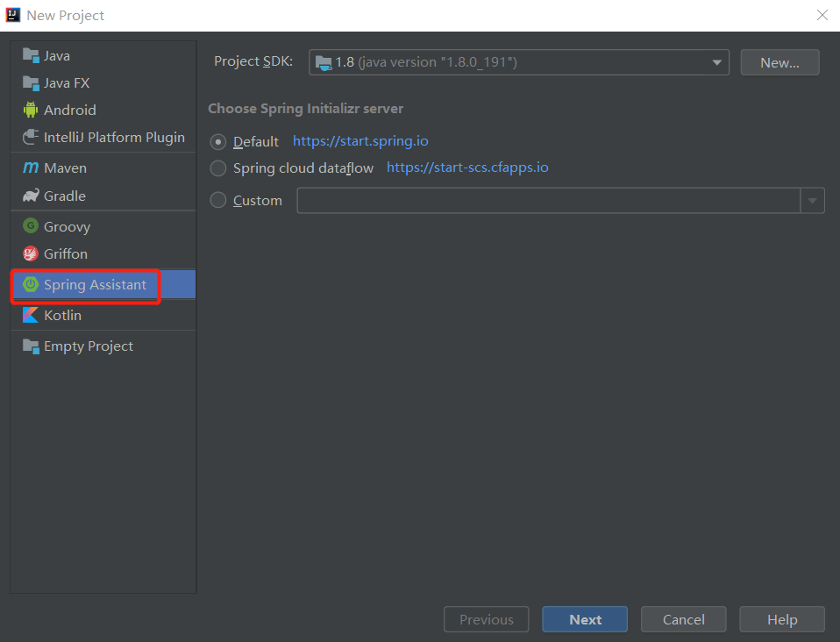Select the Default server radio button
The height and width of the screenshot is (642, 840).
pos(218,142)
